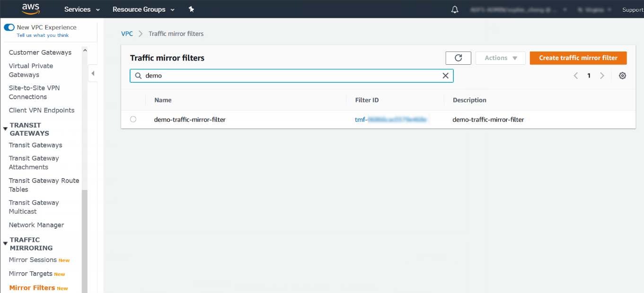Click Create traffic mirror filter button
The height and width of the screenshot is (293, 644).
[578, 58]
